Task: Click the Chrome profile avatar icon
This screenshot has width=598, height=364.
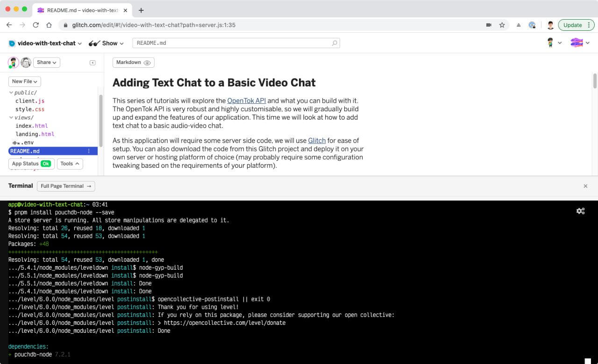Action: click(x=550, y=25)
